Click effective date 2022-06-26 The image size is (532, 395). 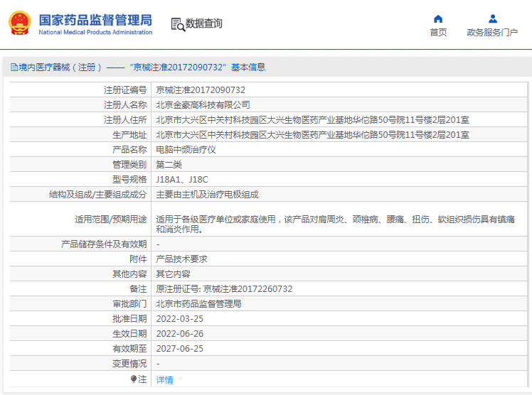coord(179,334)
